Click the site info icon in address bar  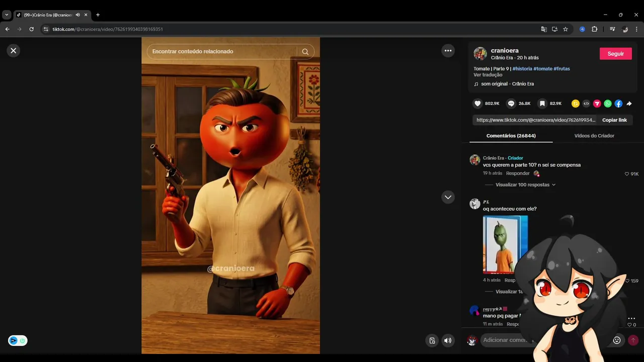[x=46, y=29]
